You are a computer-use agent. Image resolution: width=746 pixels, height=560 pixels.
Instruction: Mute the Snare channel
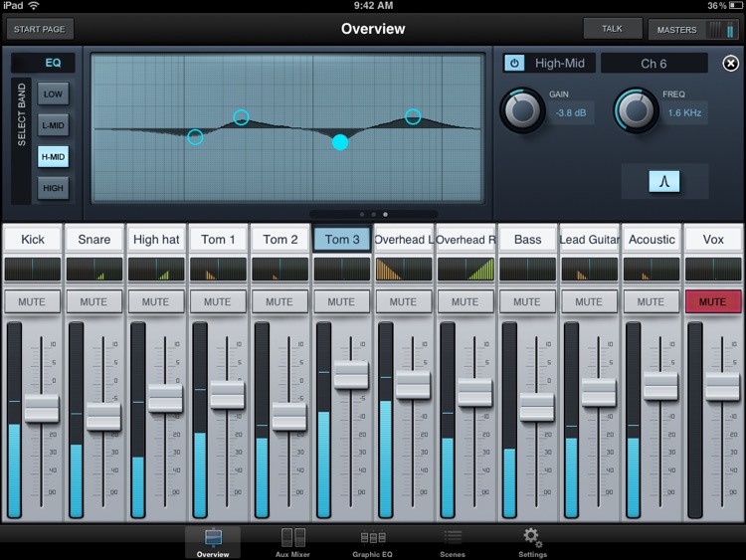pyautogui.click(x=93, y=301)
